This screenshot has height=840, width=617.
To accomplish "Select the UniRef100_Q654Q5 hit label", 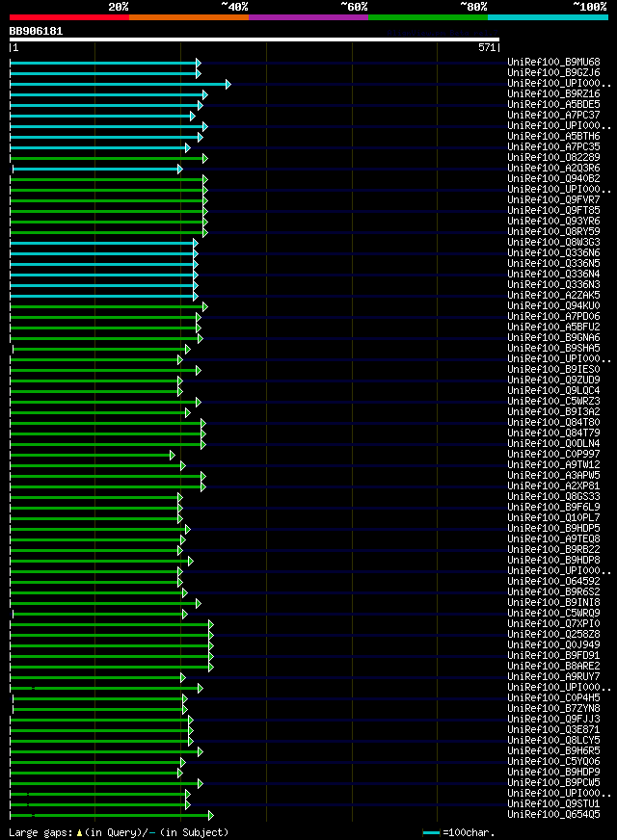I will (553, 814).
